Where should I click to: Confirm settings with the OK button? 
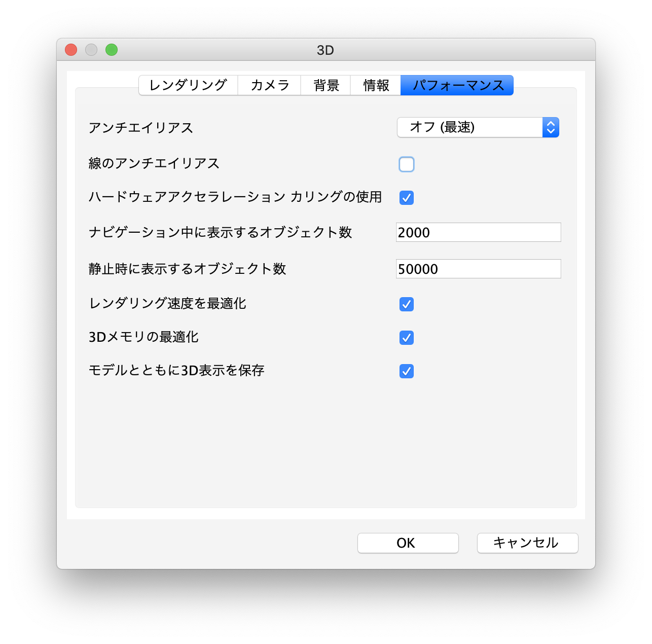tap(408, 543)
